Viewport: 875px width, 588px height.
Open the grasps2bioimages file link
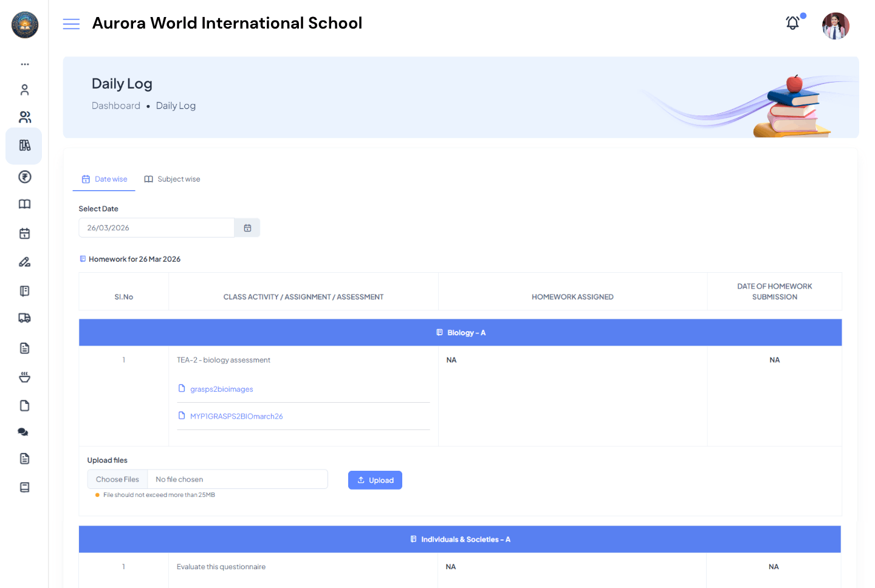click(x=221, y=389)
